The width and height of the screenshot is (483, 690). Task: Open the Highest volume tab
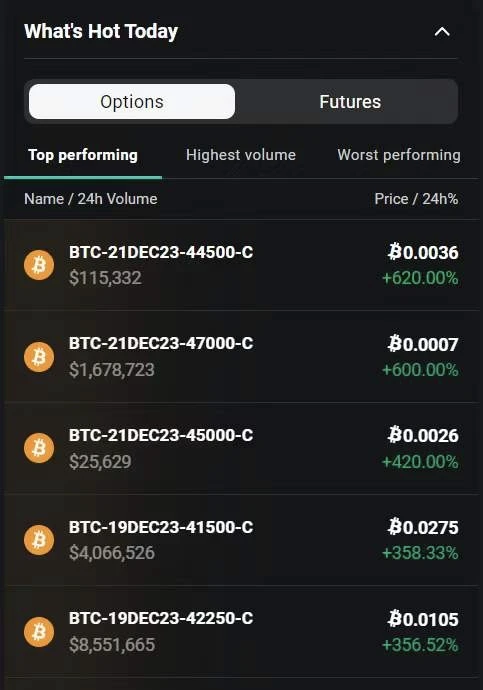point(241,155)
